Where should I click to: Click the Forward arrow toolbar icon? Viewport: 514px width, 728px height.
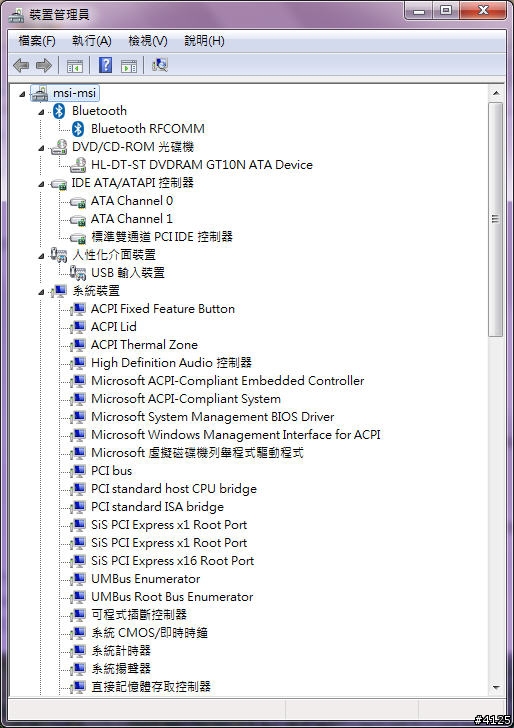coord(44,65)
